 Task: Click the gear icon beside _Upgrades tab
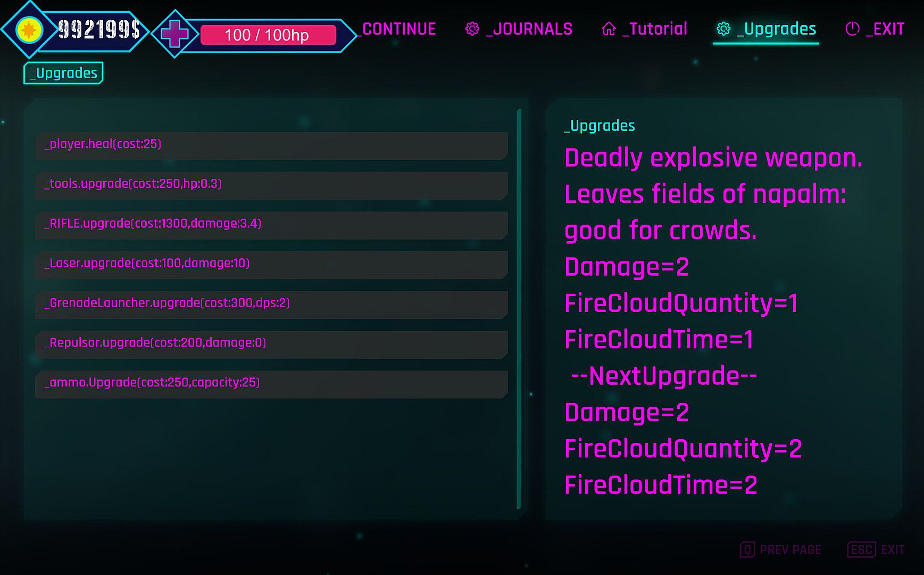[723, 29]
